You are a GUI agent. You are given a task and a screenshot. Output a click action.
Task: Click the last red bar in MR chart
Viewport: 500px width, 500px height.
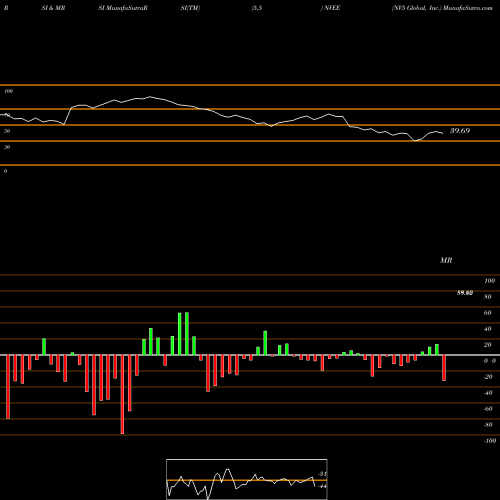coord(444,368)
